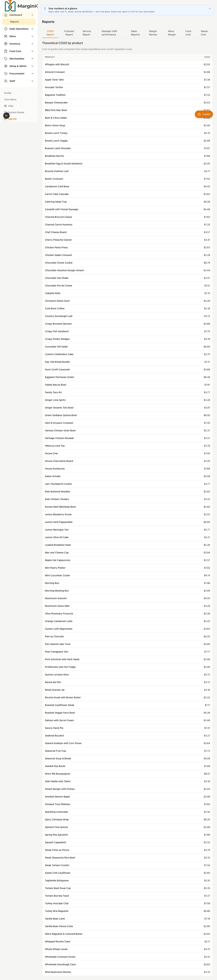Viewport: 217px width, 980px height.
Task: Click the Menu utensils icon
Action: [6, 36]
